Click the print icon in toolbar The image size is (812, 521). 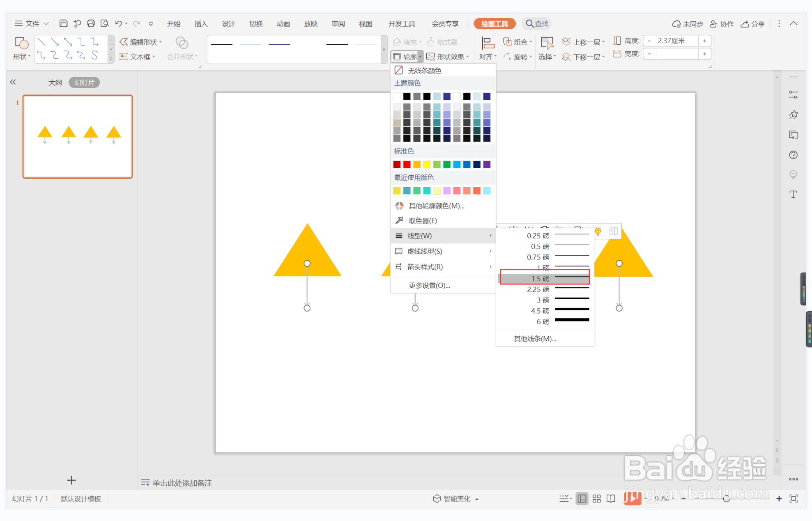coord(91,23)
